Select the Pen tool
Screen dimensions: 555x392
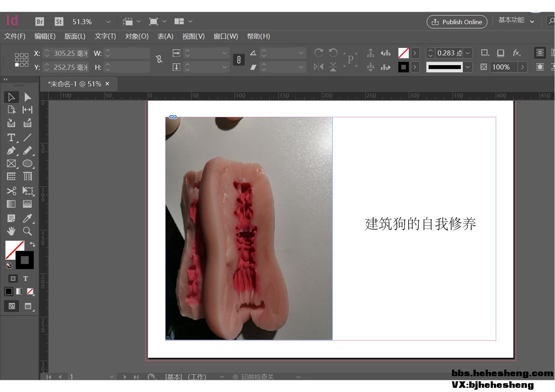click(x=11, y=151)
